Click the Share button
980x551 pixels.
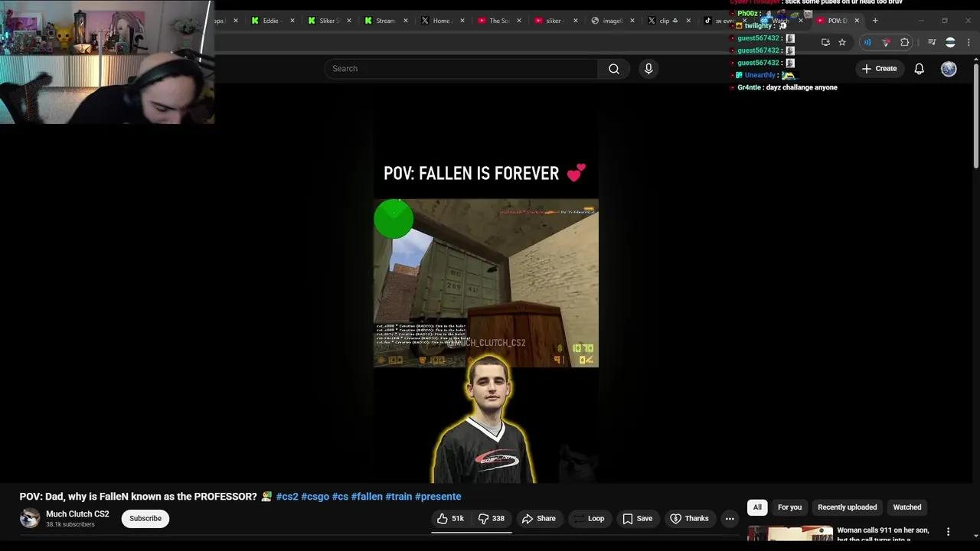click(x=539, y=519)
